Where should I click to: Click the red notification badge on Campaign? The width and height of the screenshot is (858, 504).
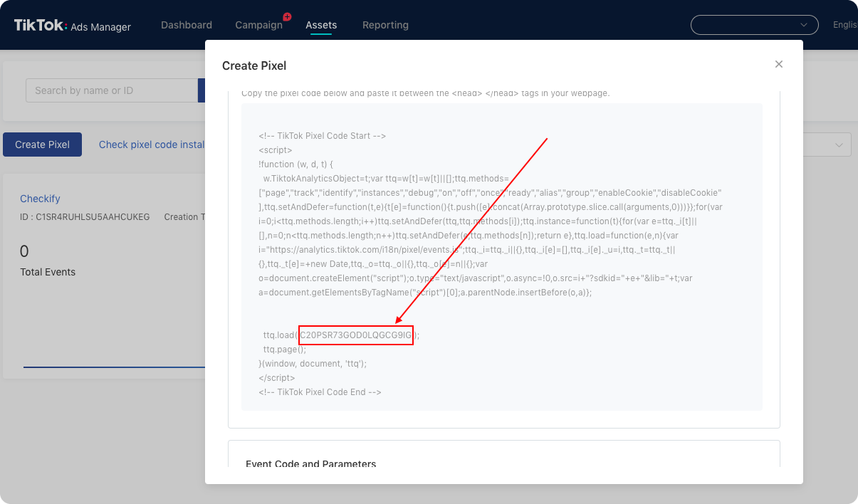pyautogui.click(x=287, y=16)
